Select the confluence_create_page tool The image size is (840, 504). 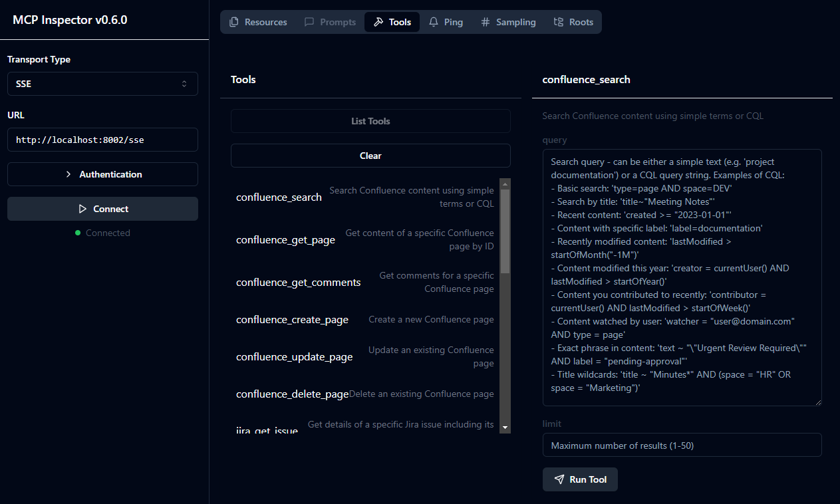(x=365, y=319)
